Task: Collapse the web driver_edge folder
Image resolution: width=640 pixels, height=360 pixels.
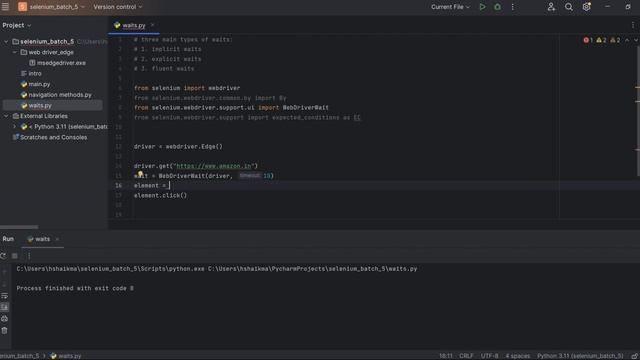Action: (15, 52)
